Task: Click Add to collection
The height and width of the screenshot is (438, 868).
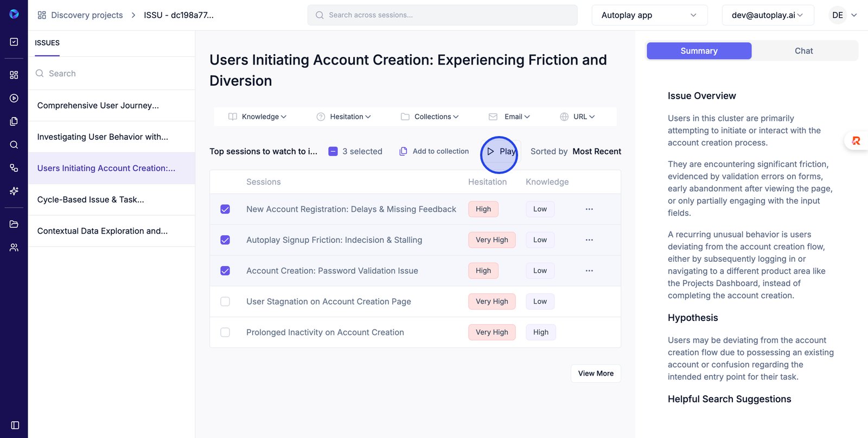Action: pos(434,151)
